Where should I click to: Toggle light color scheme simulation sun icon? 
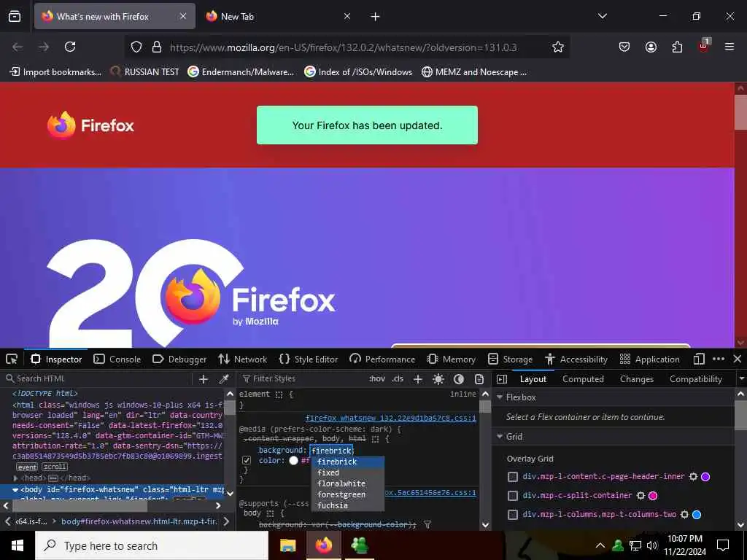438,379
